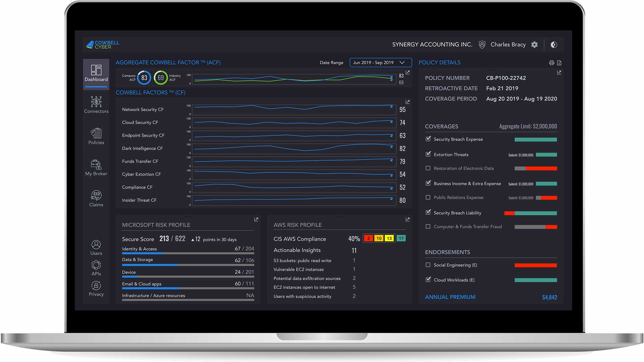Open settings gear next to Charles Bracy
Viewport: 644px width, 362px height.
[534, 45]
